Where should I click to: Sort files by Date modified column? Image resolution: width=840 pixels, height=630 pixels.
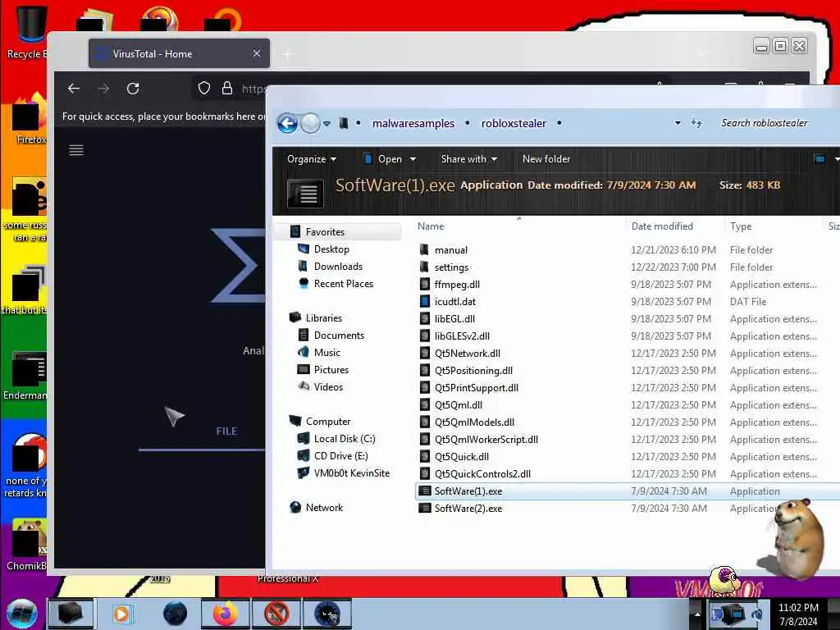pos(662,226)
